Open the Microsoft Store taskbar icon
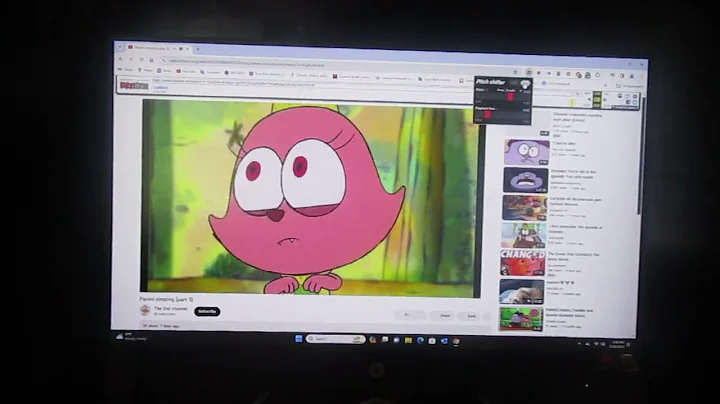The height and width of the screenshot is (404, 720). pos(432,341)
